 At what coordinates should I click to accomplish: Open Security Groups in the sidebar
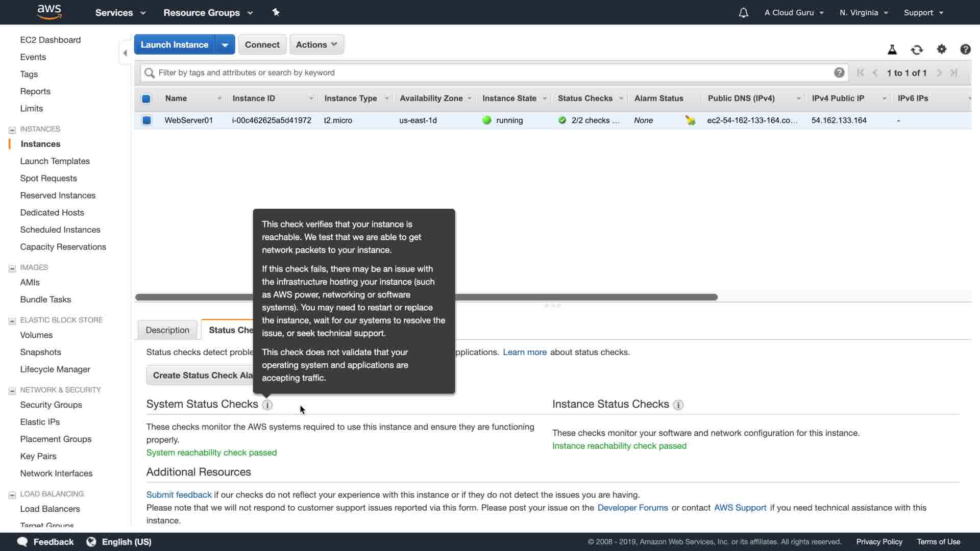pyautogui.click(x=51, y=405)
